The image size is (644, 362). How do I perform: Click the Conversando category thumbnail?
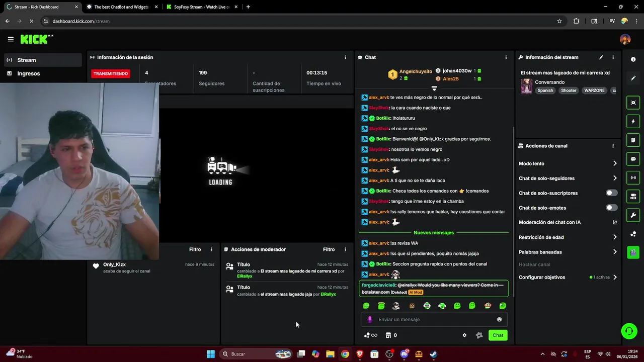[x=526, y=86]
